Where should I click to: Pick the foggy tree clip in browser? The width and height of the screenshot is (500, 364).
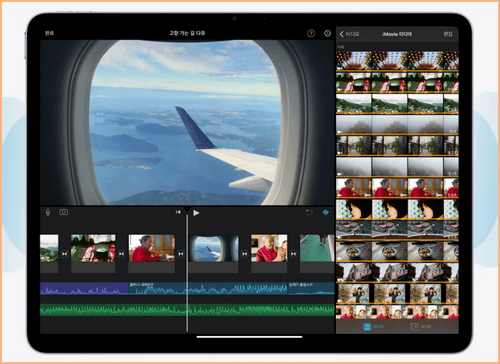[x=397, y=125]
